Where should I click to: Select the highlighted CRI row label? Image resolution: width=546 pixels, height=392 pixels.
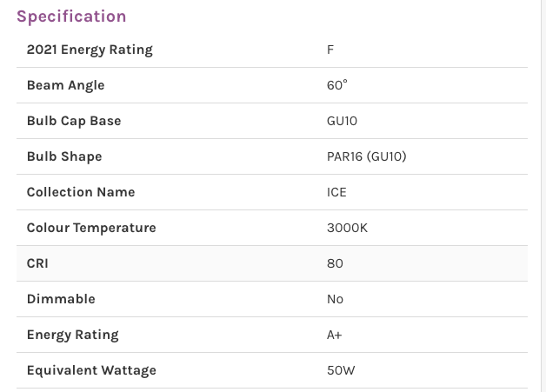coord(37,263)
